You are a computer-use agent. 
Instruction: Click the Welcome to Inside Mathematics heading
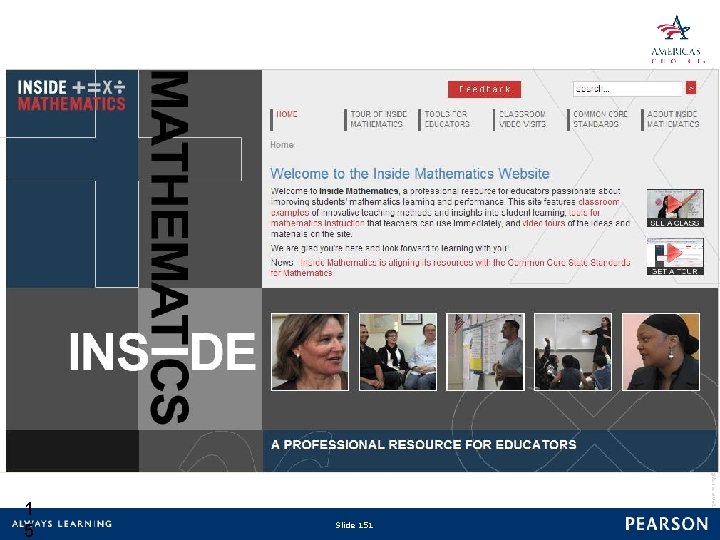pyautogui.click(x=410, y=174)
